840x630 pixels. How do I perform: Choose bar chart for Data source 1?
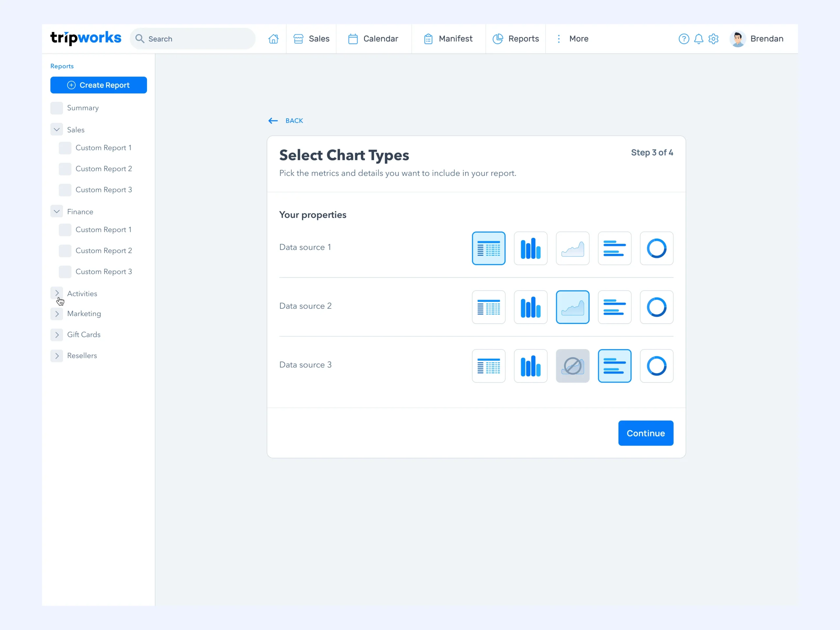[531, 248]
